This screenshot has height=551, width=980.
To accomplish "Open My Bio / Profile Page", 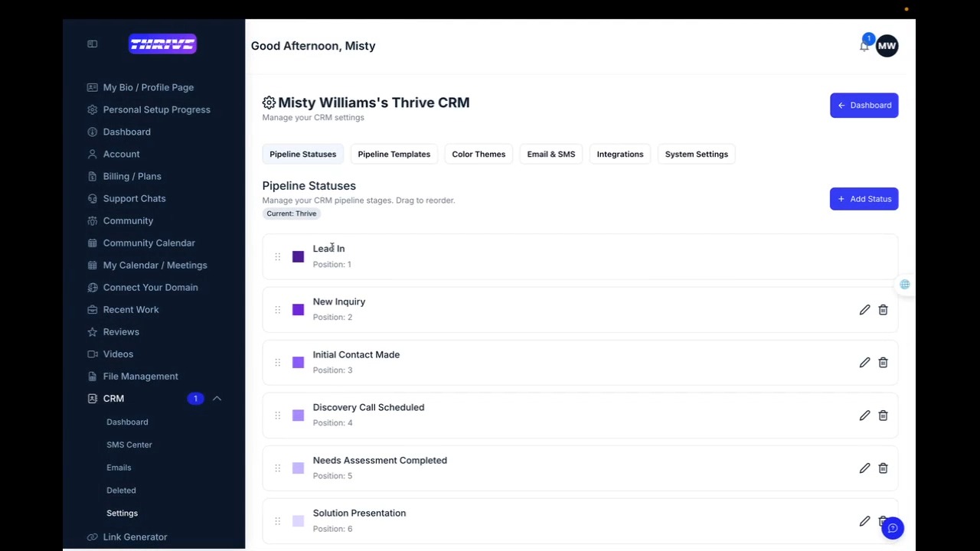I will point(149,87).
